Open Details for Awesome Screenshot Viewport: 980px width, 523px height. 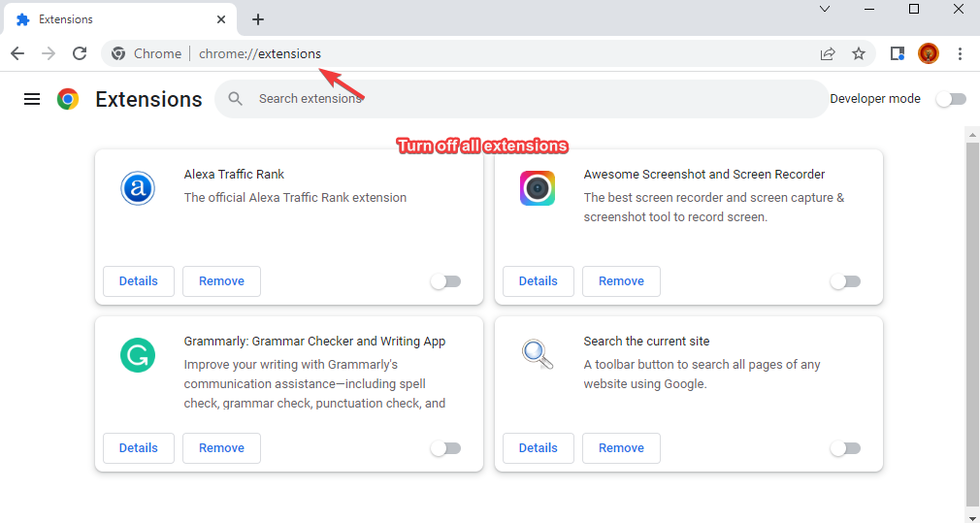539,281
